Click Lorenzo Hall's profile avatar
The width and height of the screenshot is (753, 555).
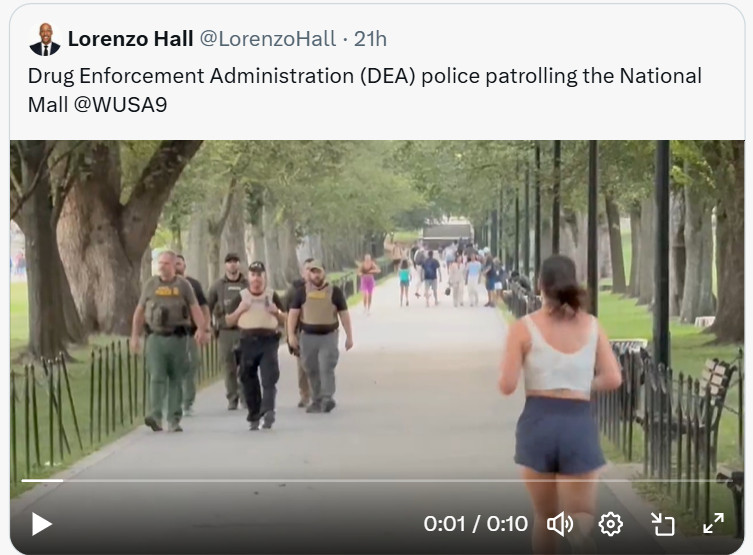click(45, 39)
